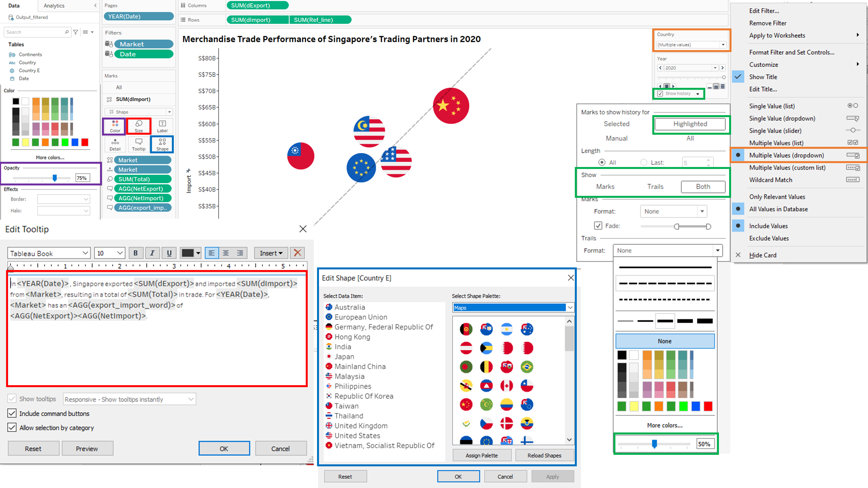The image size is (868, 488).
Task: Select the Malaysia flag mark on chart
Action: [369, 132]
